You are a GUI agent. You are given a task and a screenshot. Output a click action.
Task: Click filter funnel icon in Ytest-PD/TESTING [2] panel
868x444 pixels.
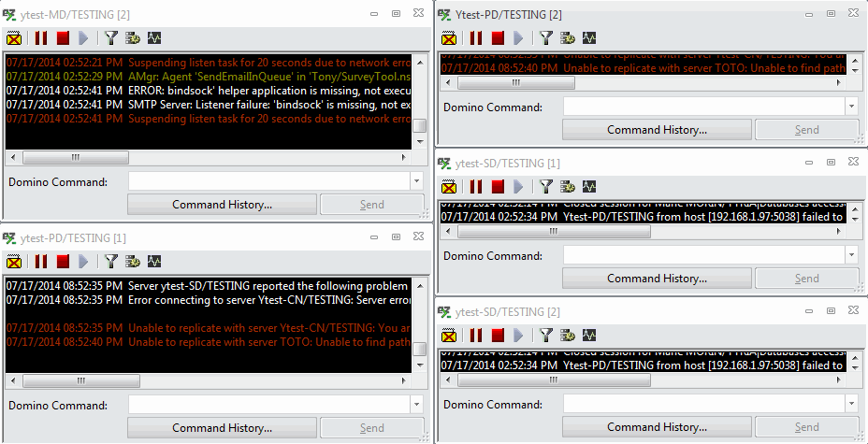coord(545,38)
